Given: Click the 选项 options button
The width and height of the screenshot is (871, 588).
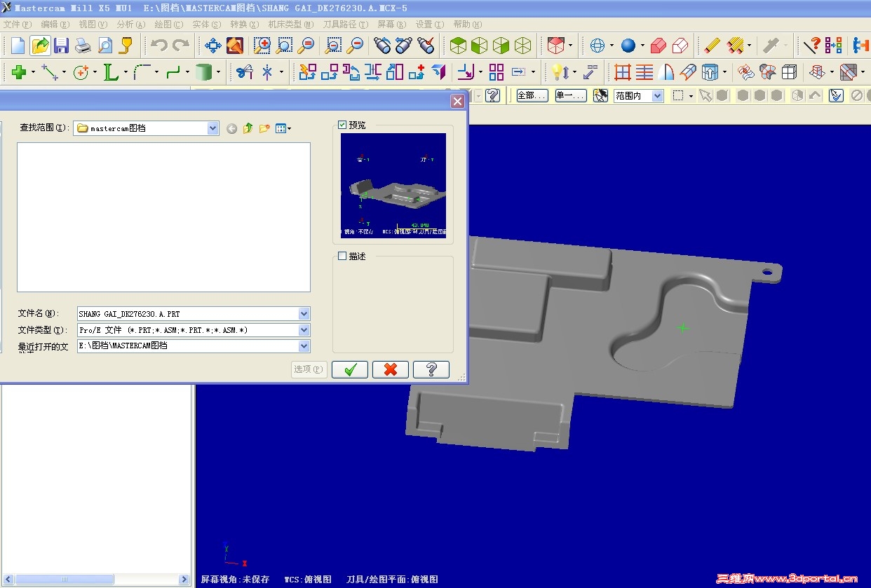Looking at the screenshot, I should (309, 369).
